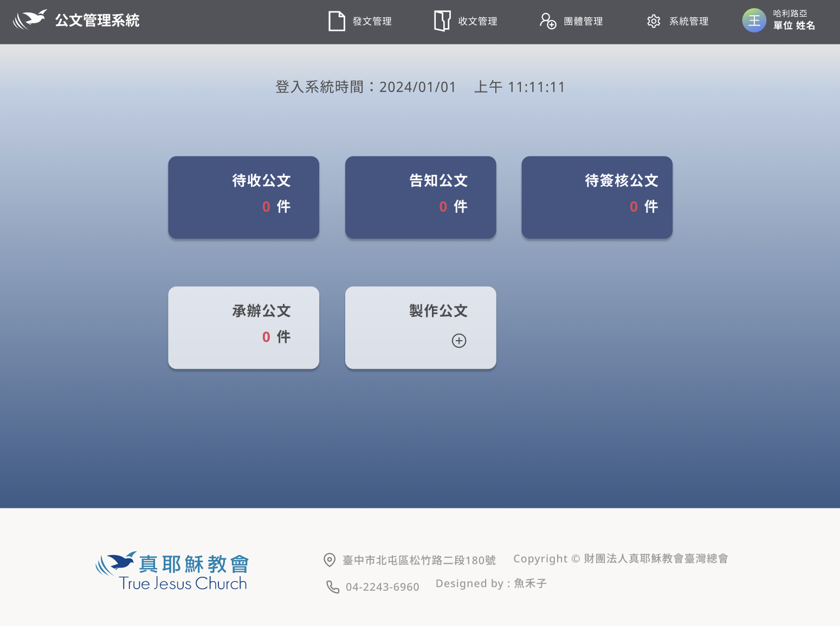
Task: Click the plus circle icon in 製作公文
Action: tap(459, 341)
